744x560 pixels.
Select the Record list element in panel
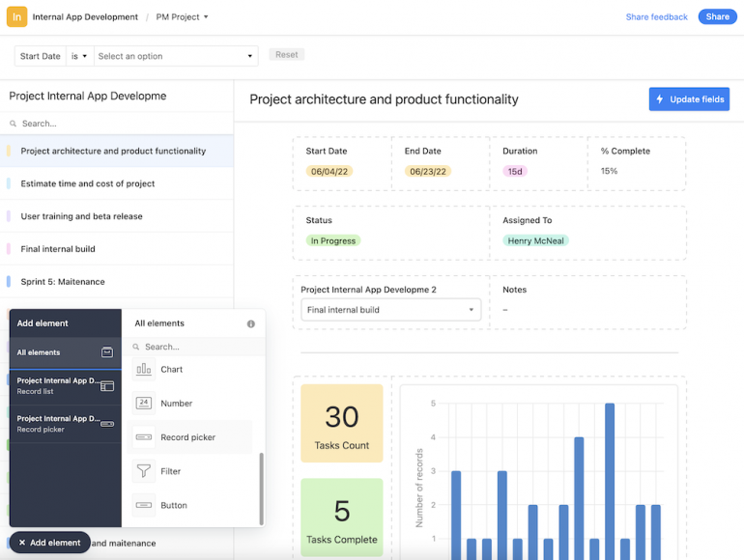point(66,385)
